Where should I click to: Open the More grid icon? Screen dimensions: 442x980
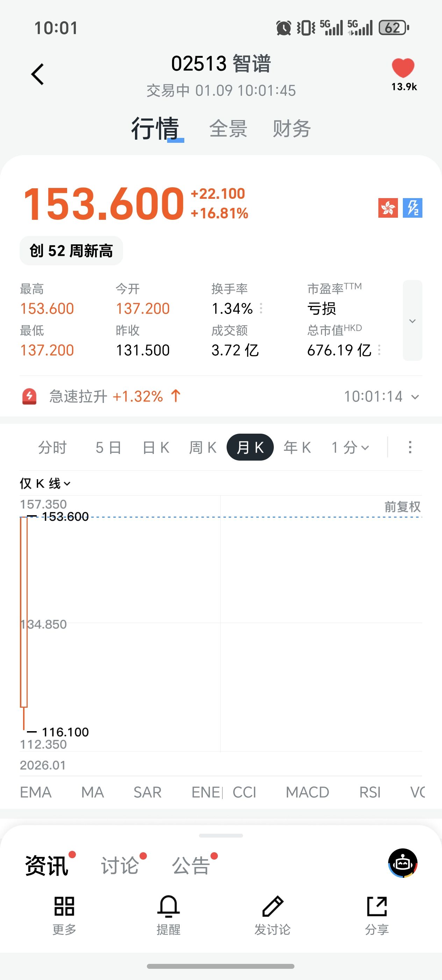coord(64,906)
